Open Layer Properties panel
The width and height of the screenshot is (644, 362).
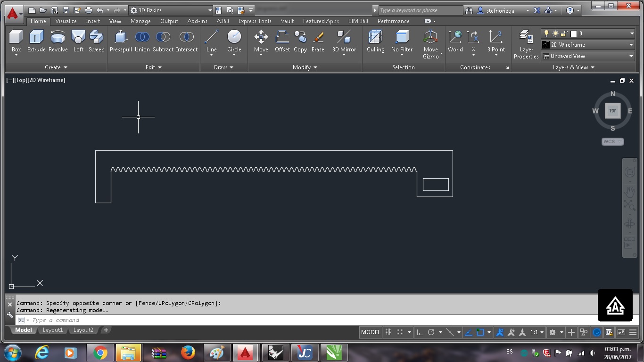[526, 44]
